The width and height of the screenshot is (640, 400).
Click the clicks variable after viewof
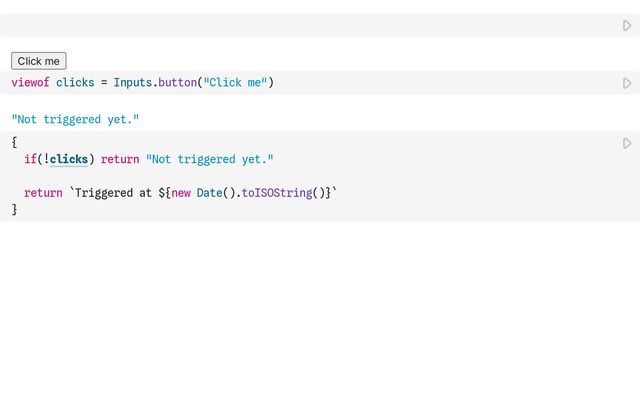click(75, 83)
